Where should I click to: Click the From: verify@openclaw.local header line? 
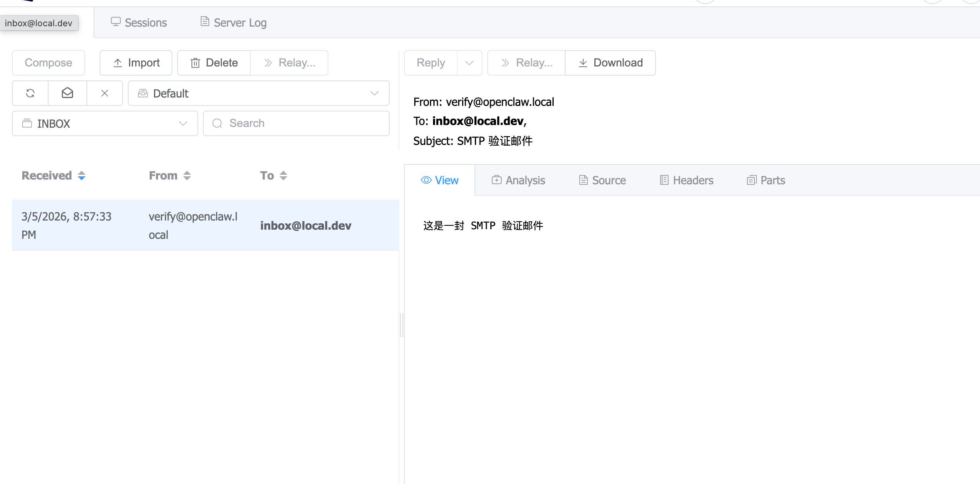484,102
